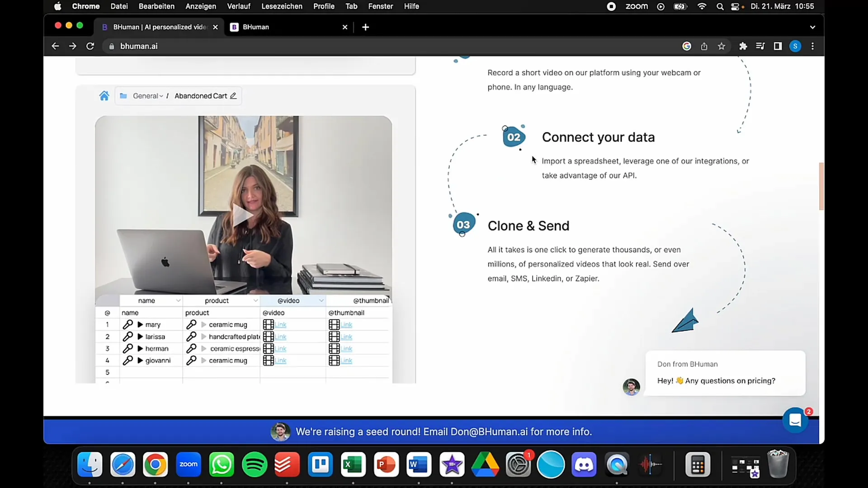Click the pencil edit icon for row 1 mary
Viewport: 868px width, 488px height.
(x=127, y=324)
